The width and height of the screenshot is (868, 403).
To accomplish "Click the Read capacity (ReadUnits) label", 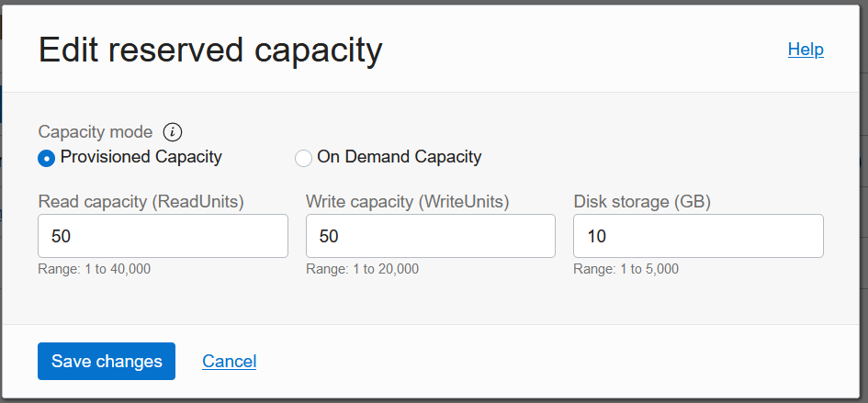I will point(141,201).
